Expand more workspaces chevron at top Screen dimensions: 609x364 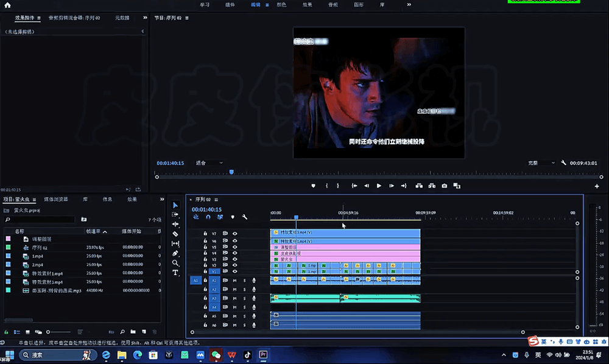pyautogui.click(x=409, y=5)
